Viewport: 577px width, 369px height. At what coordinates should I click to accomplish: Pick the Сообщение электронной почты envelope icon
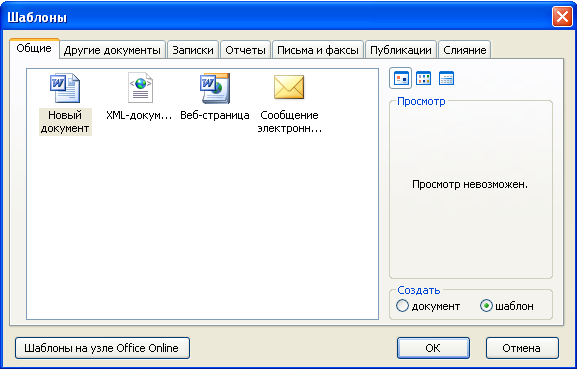pos(289,87)
